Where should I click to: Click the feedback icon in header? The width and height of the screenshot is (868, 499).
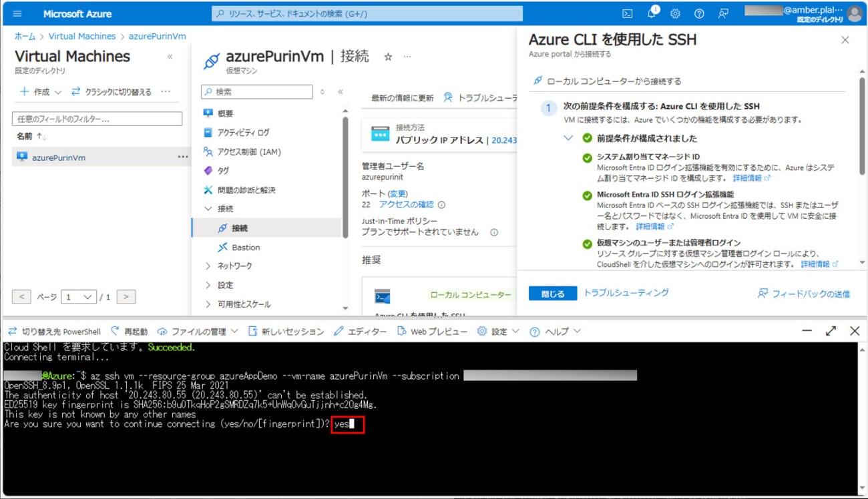[723, 13]
